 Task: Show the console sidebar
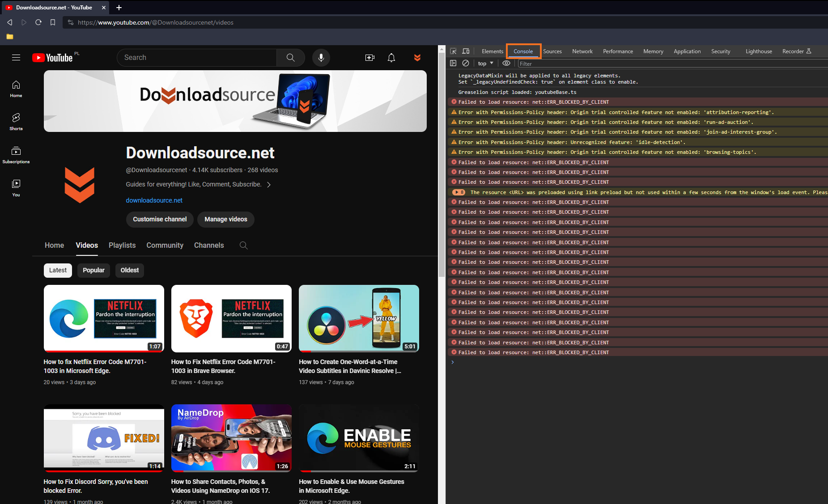(453, 64)
